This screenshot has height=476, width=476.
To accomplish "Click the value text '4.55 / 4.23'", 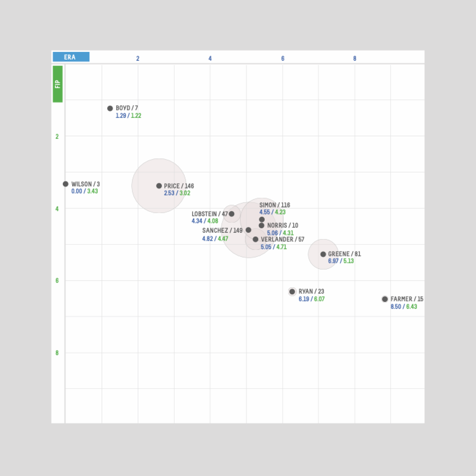I will (x=273, y=212).
